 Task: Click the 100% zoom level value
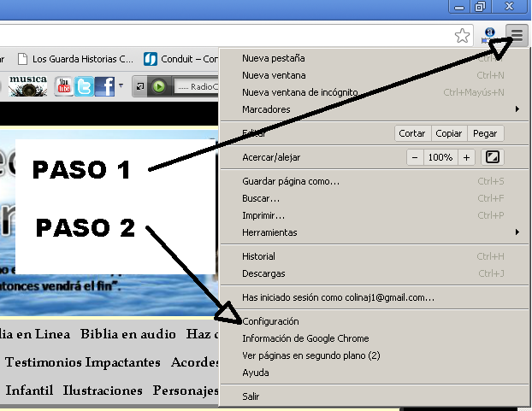440,157
